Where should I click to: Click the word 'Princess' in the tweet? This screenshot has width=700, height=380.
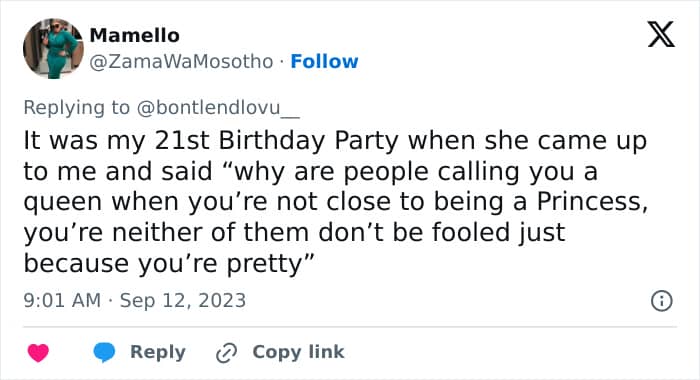click(589, 201)
